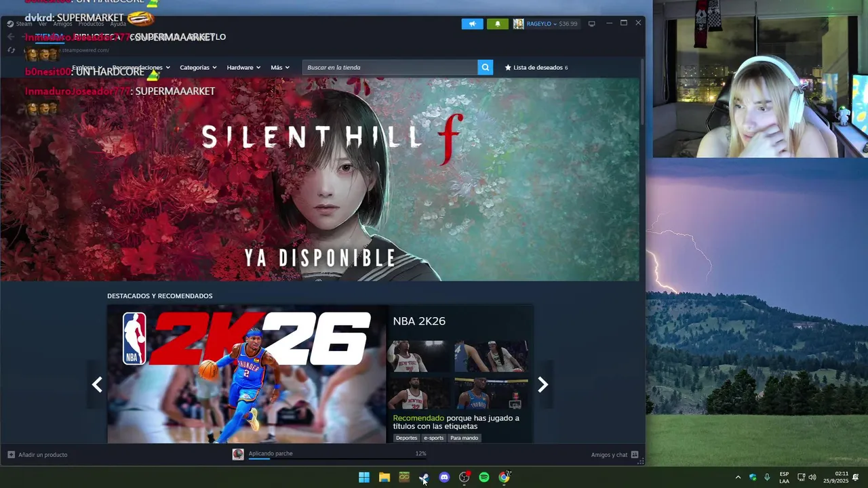
Task: Go back with the Steam navigation arrow
Action: pyautogui.click(x=11, y=37)
